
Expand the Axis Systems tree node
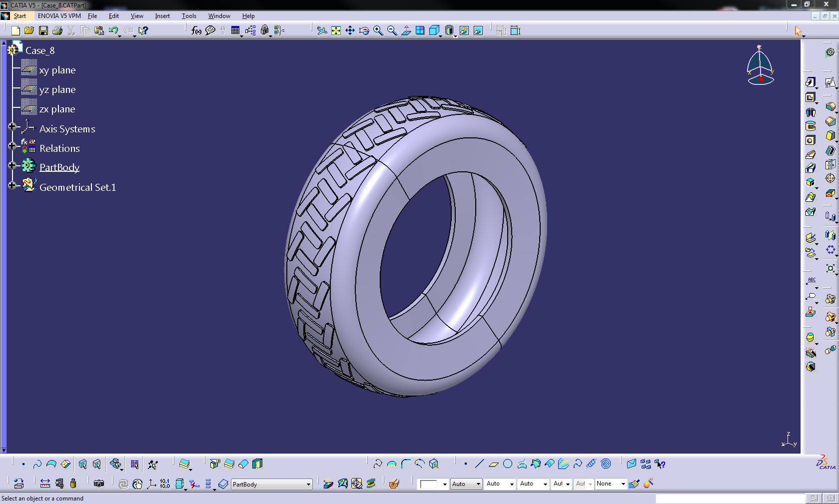point(12,127)
